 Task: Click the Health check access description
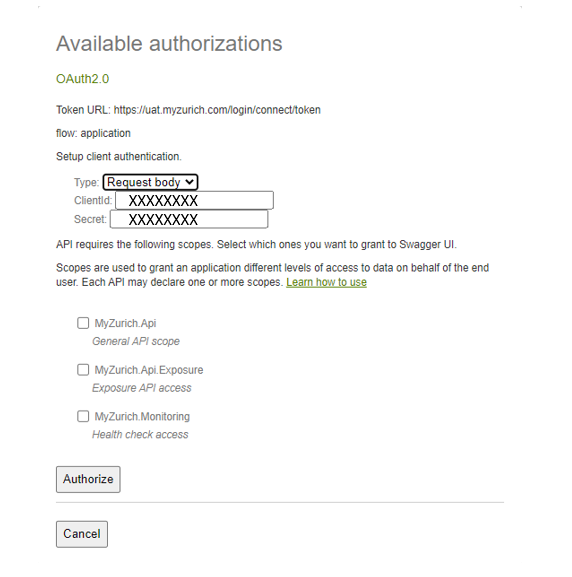coord(140,435)
